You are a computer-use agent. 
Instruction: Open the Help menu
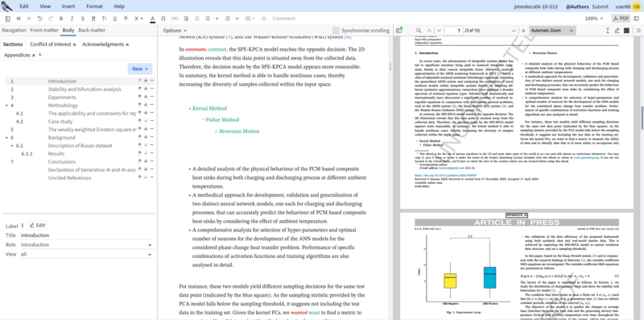point(119,6)
